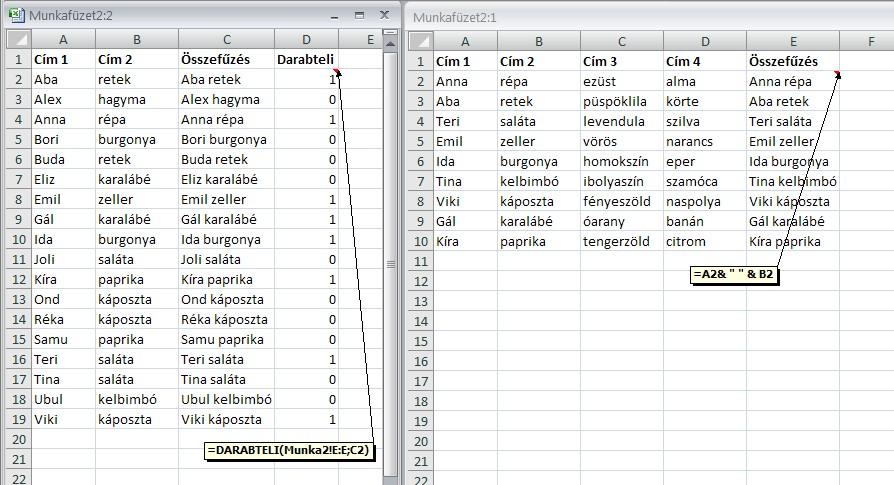Viewport: 894px width, 485px height.
Task: Select the cell containing Tina saláta
Action: pyautogui.click(x=226, y=380)
